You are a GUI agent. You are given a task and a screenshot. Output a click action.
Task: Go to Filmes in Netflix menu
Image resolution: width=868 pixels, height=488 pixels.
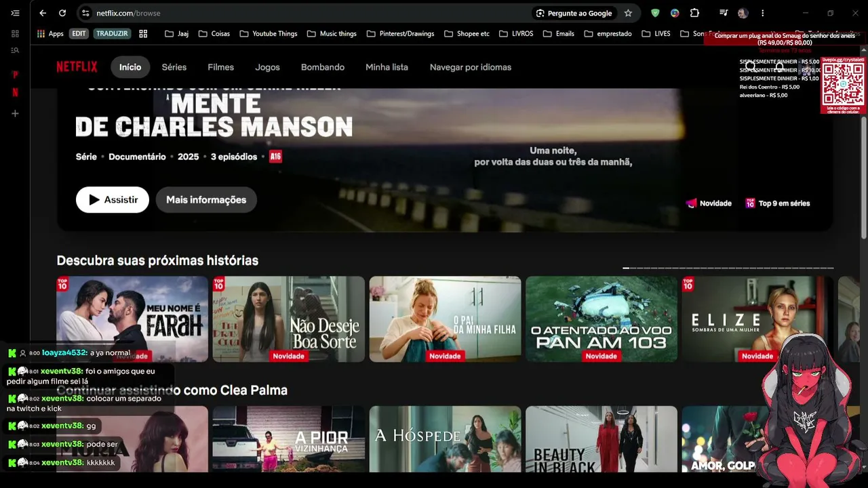coord(221,67)
